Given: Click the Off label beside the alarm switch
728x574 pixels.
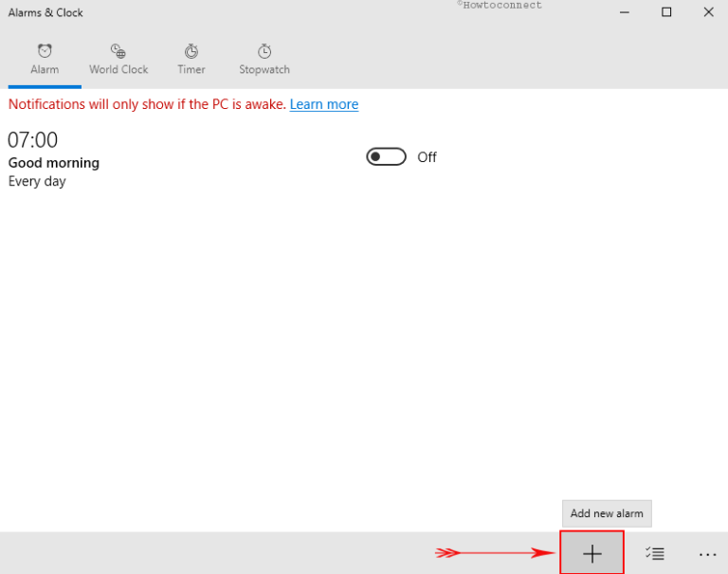Looking at the screenshot, I should click(x=427, y=157).
